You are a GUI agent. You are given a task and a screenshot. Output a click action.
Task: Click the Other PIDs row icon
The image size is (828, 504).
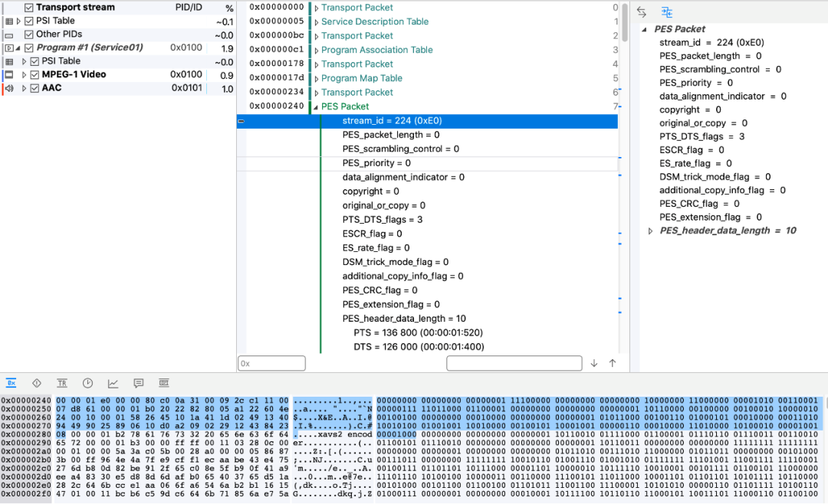9,34
